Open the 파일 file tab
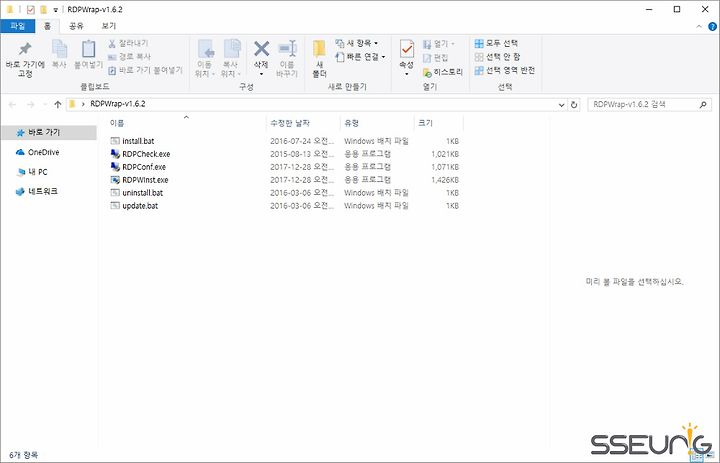 point(17,26)
